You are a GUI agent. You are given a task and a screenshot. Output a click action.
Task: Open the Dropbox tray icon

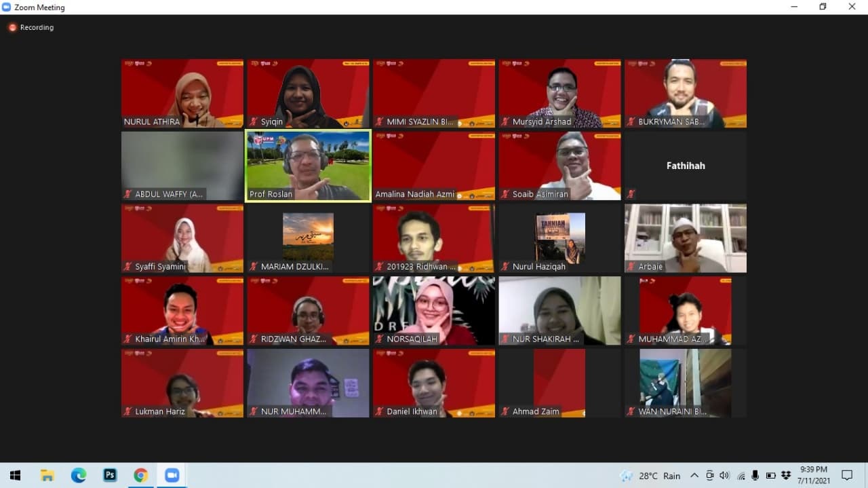point(786,475)
